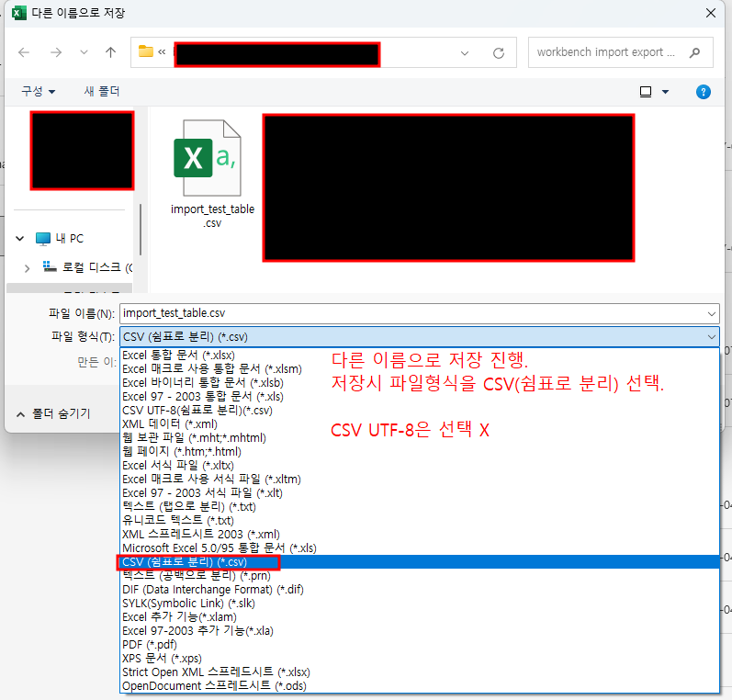This screenshot has height=700, width=732.
Task: Open help with the blue question mark
Action: pos(703,92)
